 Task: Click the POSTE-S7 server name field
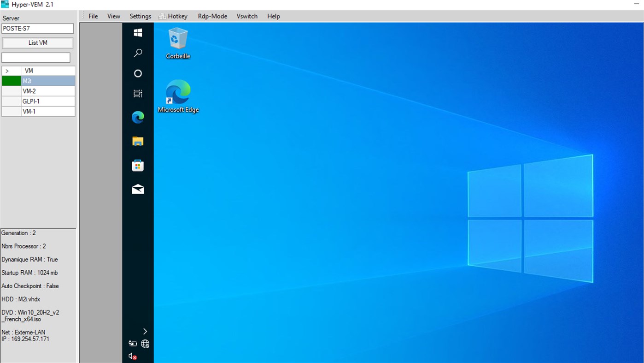coord(37,28)
